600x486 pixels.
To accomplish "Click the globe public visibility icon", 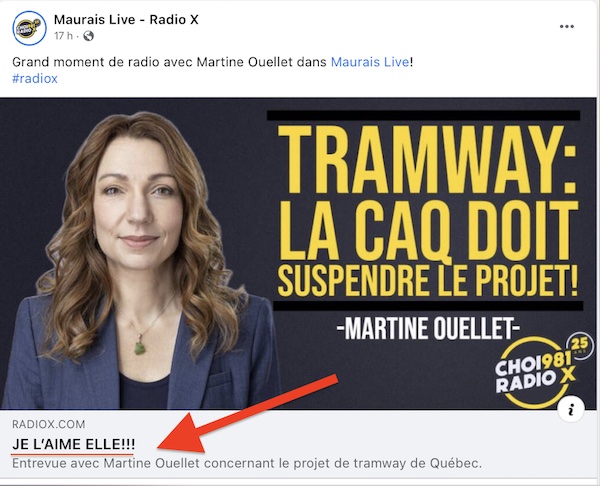I will pyautogui.click(x=88, y=36).
